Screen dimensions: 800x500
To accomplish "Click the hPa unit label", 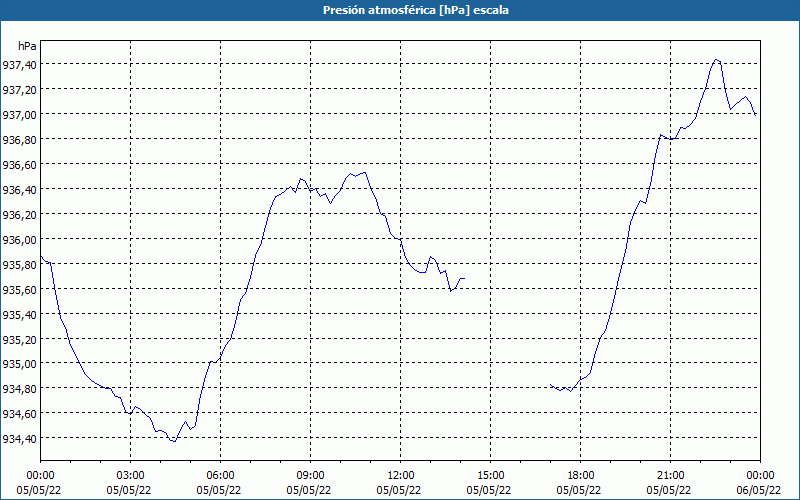I will coord(27,46).
